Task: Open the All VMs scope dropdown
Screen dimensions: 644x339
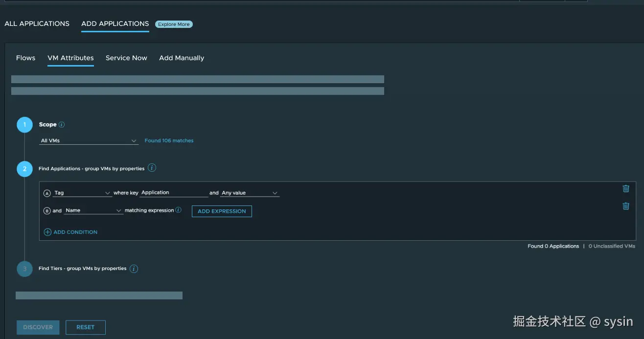Action: (x=89, y=140)
